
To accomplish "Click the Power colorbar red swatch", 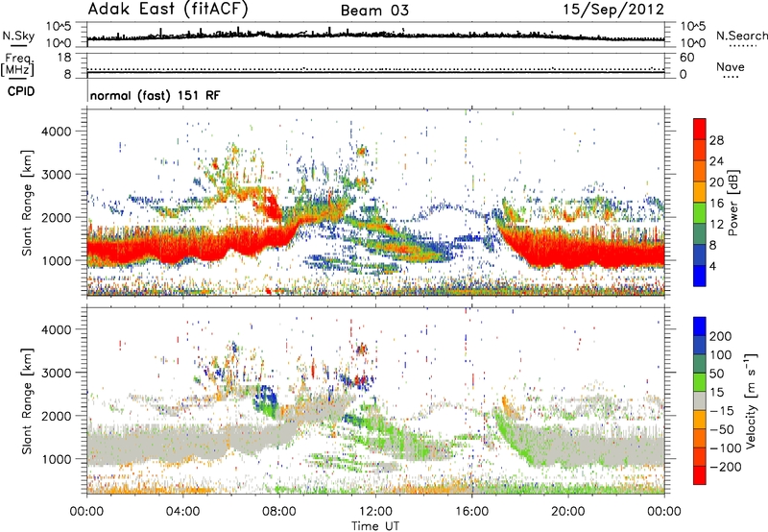I will tap(700, 128).
